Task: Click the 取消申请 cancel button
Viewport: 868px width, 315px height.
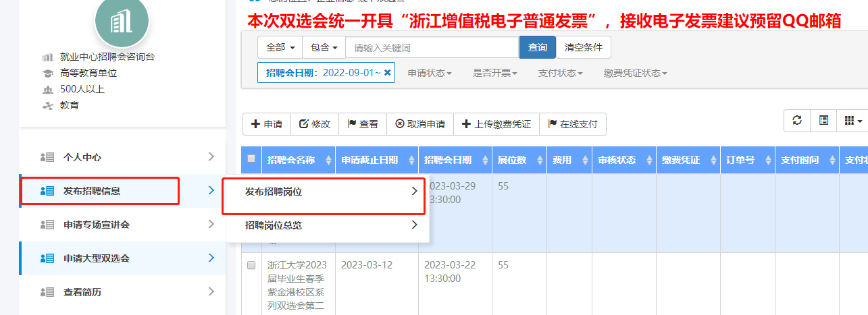Action: point(419,124)
